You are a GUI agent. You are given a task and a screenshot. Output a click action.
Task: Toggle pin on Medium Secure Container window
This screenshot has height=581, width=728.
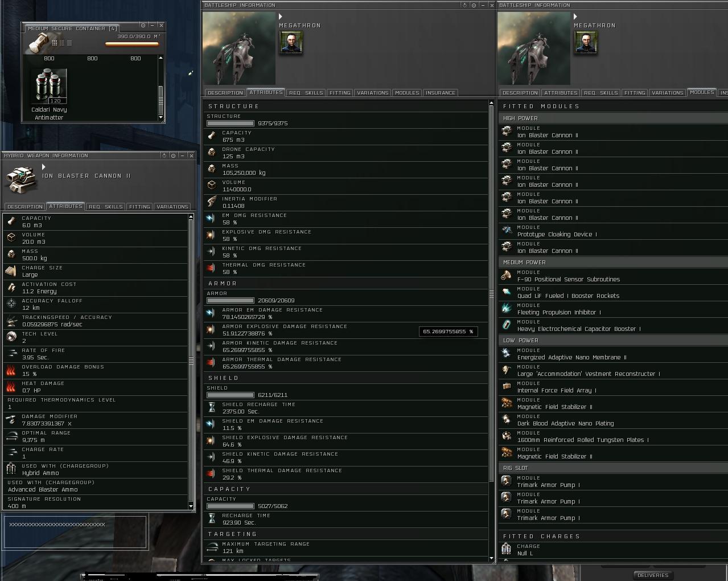coord(143,25)
